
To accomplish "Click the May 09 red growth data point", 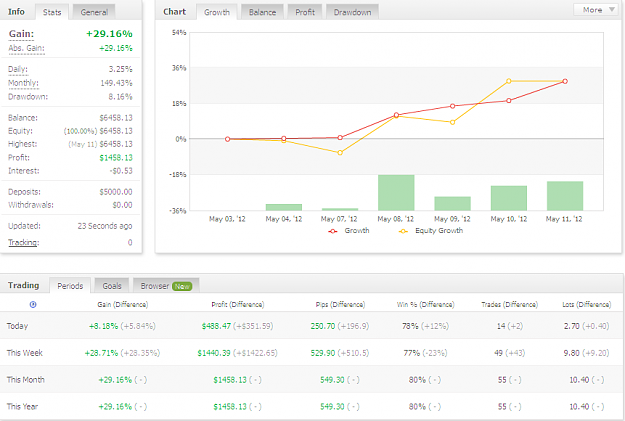I will coord(452,106).
